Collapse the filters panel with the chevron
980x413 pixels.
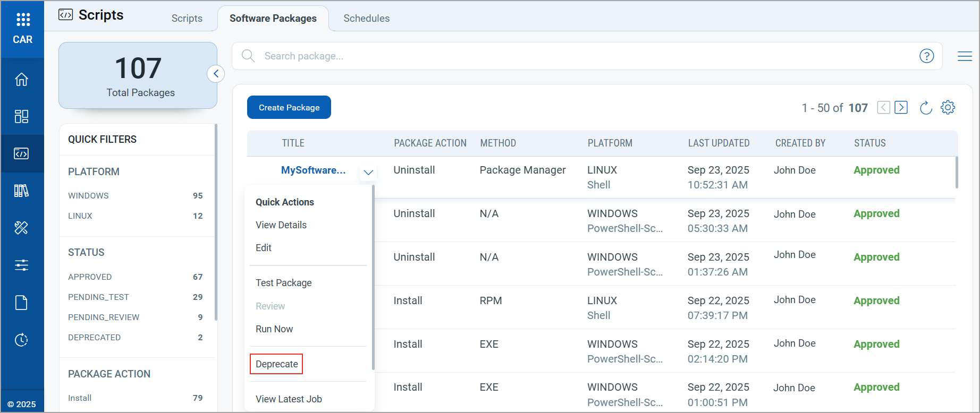click(216, 74)
